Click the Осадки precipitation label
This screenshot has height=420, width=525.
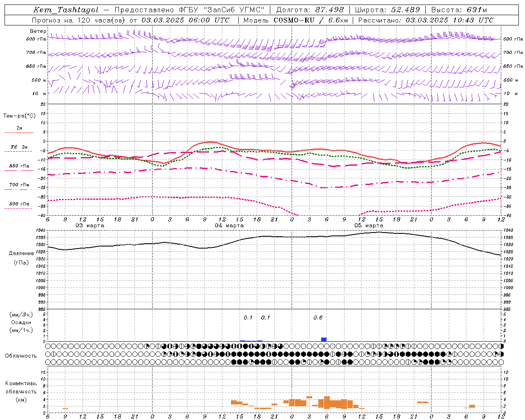click(21, 322)
